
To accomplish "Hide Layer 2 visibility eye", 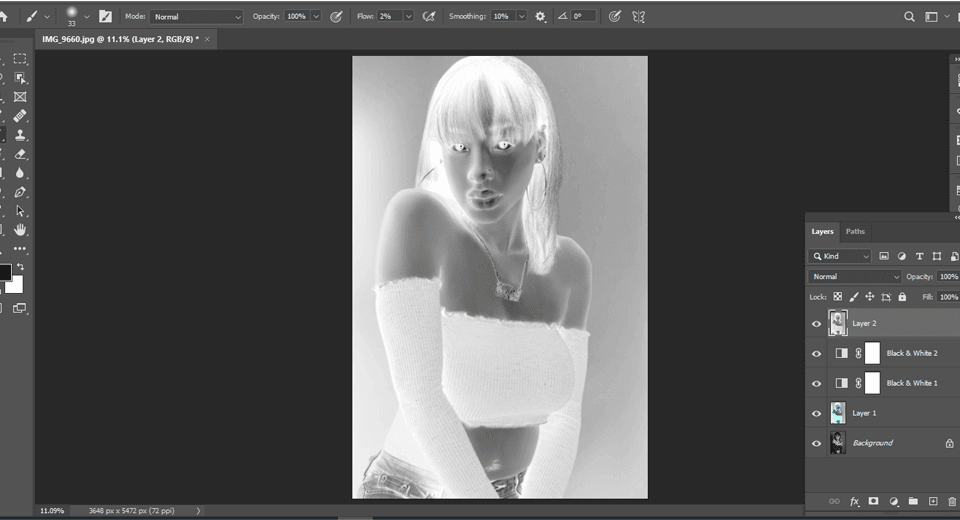I will 817,324.
